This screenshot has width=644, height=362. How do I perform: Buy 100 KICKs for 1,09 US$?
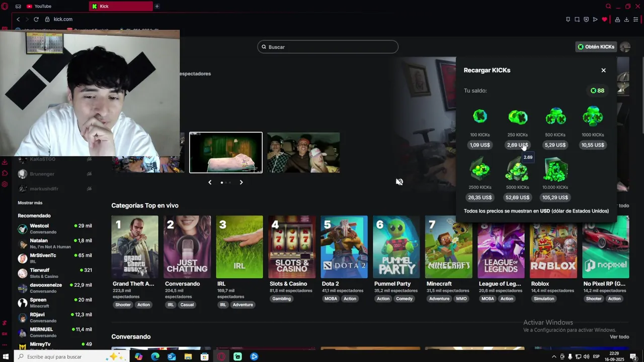point(480,145)
